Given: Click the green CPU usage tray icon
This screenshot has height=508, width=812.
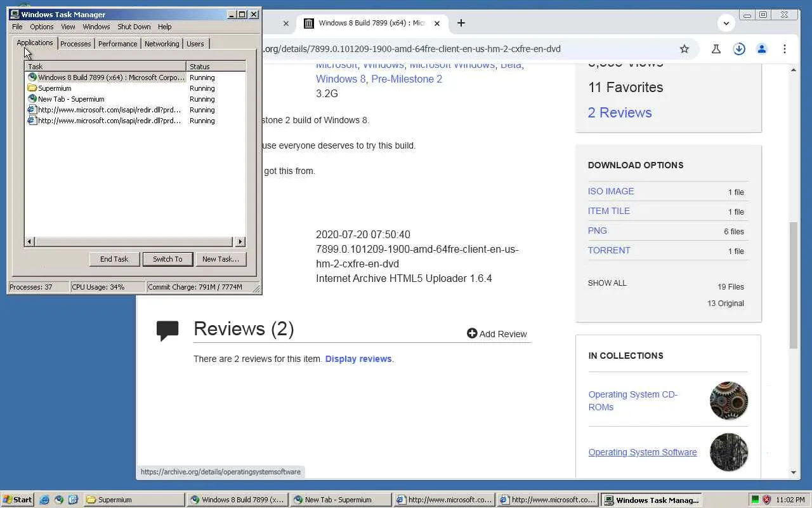Looking at the screenshot, I should coord(755,500).
